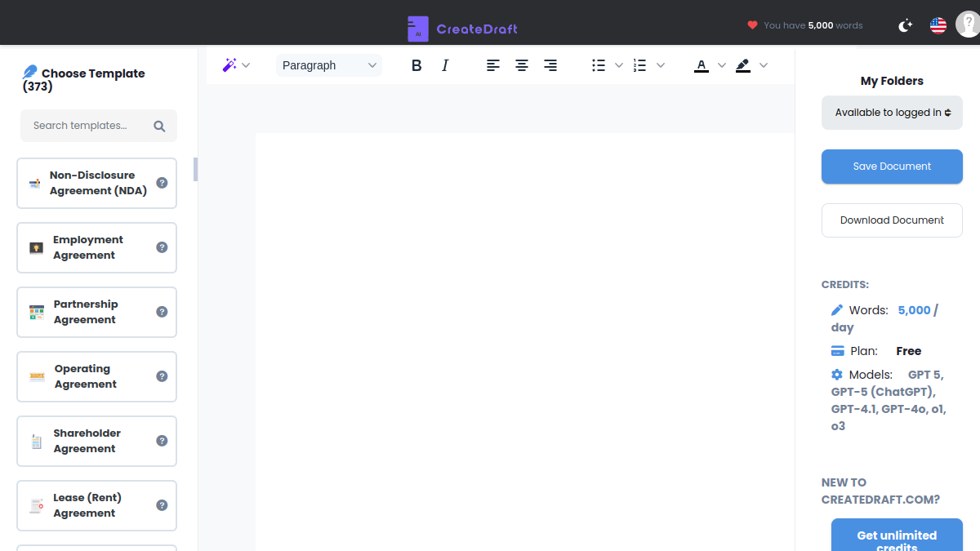Show help for Employment Agreement template
980x551 pixels.
click(162, 247)
